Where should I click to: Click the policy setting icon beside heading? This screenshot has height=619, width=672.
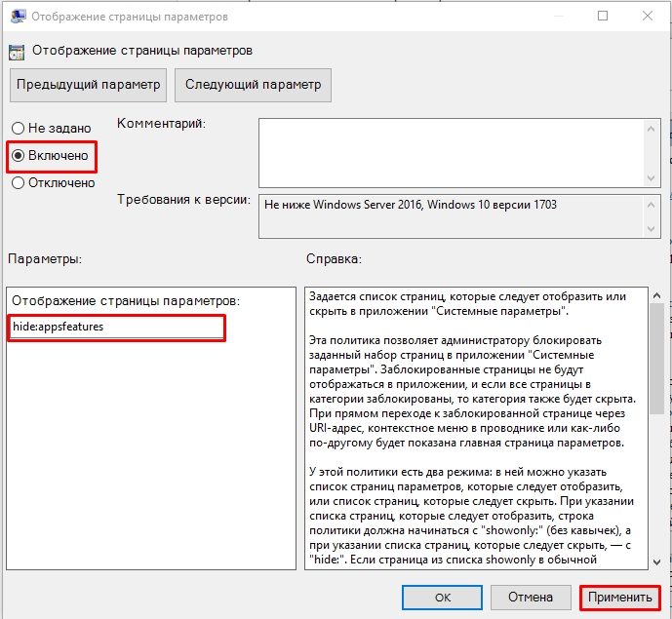[17, 52]
